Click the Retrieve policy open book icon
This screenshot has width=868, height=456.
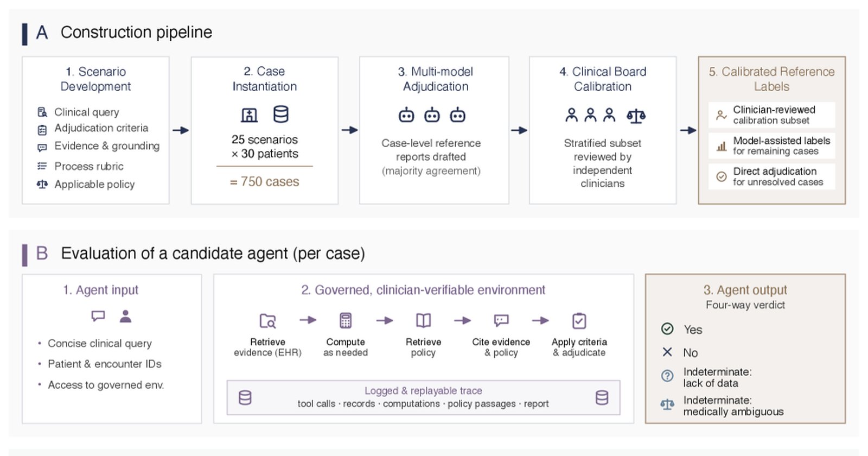[x=424, y=320]
